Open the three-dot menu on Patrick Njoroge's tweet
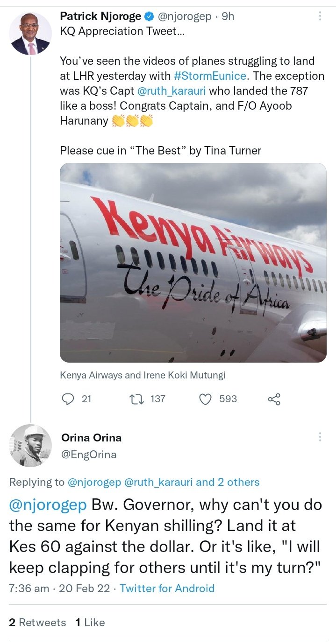 point(320,17)
